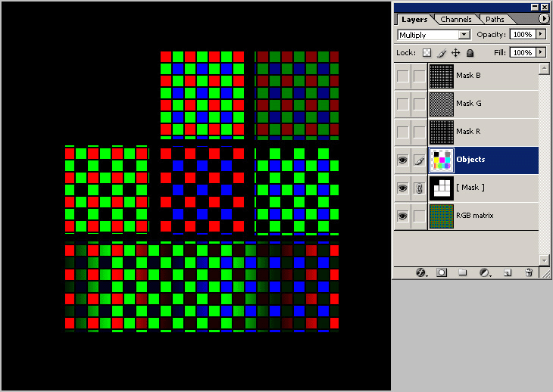Create a new layer set folder
The width and height of the screenshot is (553, 392).
click(462, 272)
